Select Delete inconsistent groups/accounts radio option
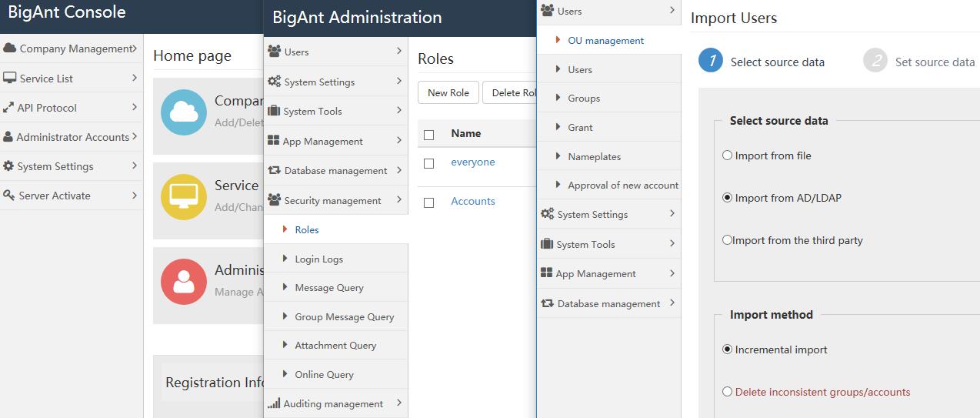This screenshot has width=980, height=418. (x=727, y=392)
